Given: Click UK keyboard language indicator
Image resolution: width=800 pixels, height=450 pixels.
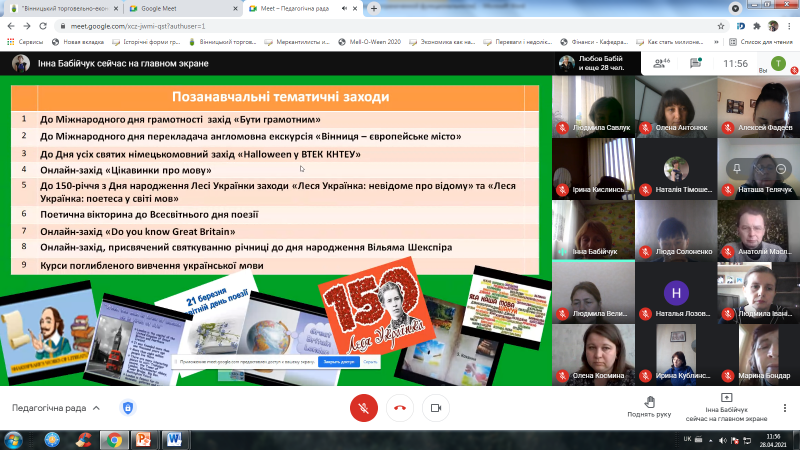Looking at the screenshot, I should point(687,439).
